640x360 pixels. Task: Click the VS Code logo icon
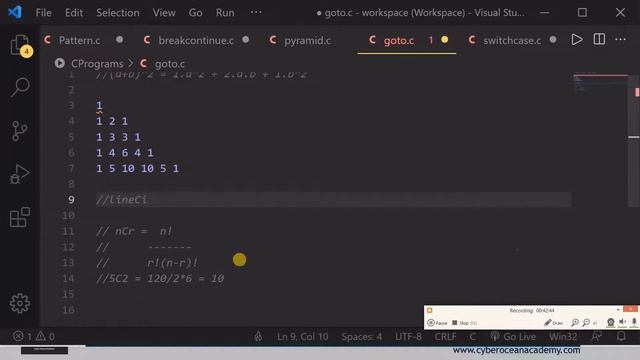coord(15,12)
